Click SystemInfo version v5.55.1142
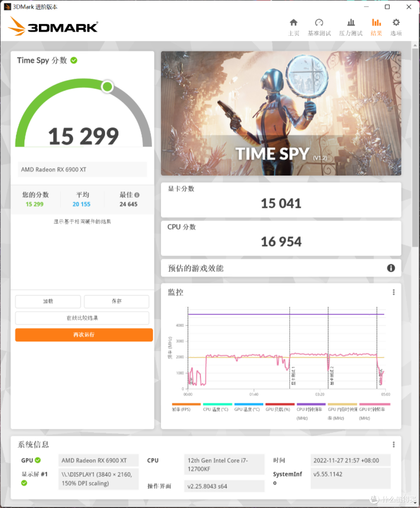 (x=350, y=478)
